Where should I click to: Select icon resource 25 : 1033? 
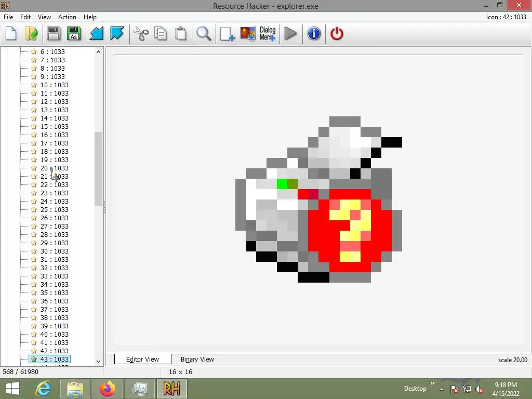(54, 209)
